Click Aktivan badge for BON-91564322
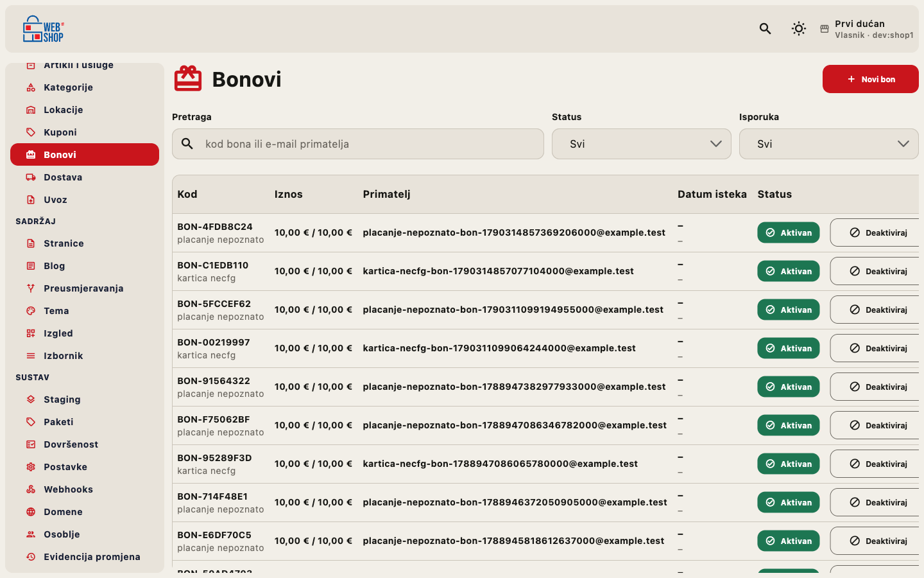 [x=789, y=387]
